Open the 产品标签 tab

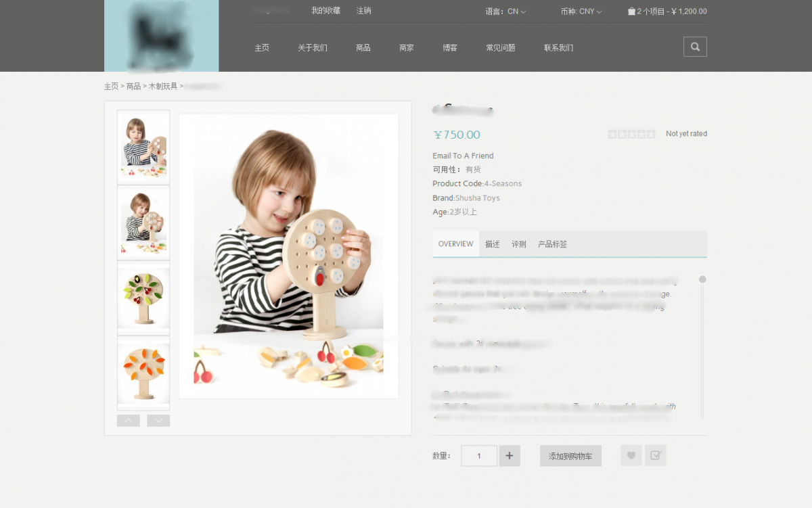(552, 244)
